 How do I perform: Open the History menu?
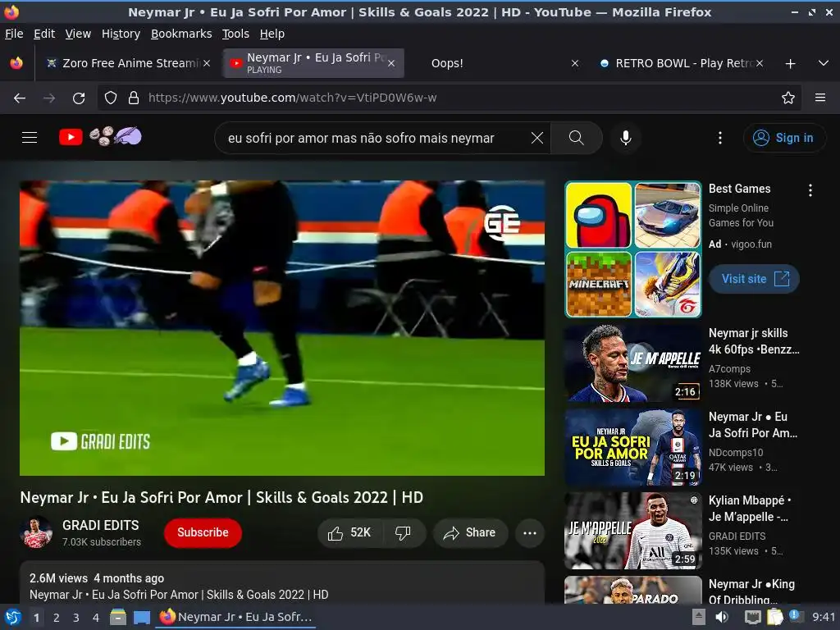pyautogui.click(x=121, y=34)
